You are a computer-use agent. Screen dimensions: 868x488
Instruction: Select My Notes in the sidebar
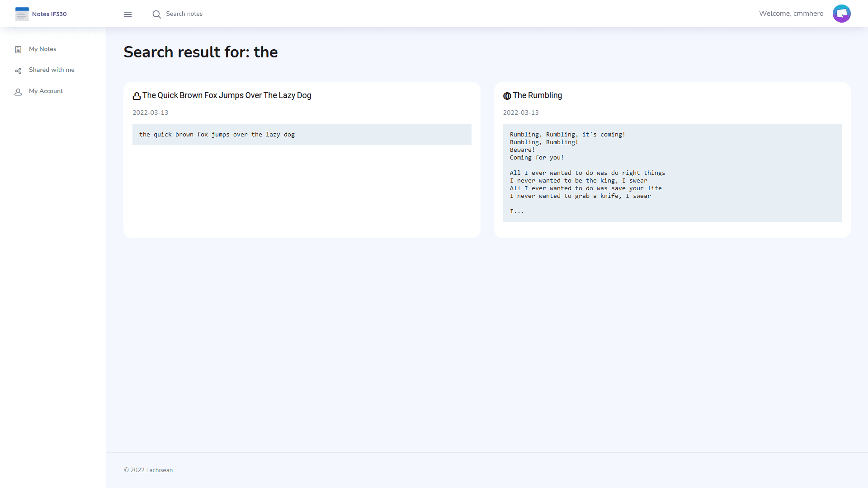coord(42,49)
